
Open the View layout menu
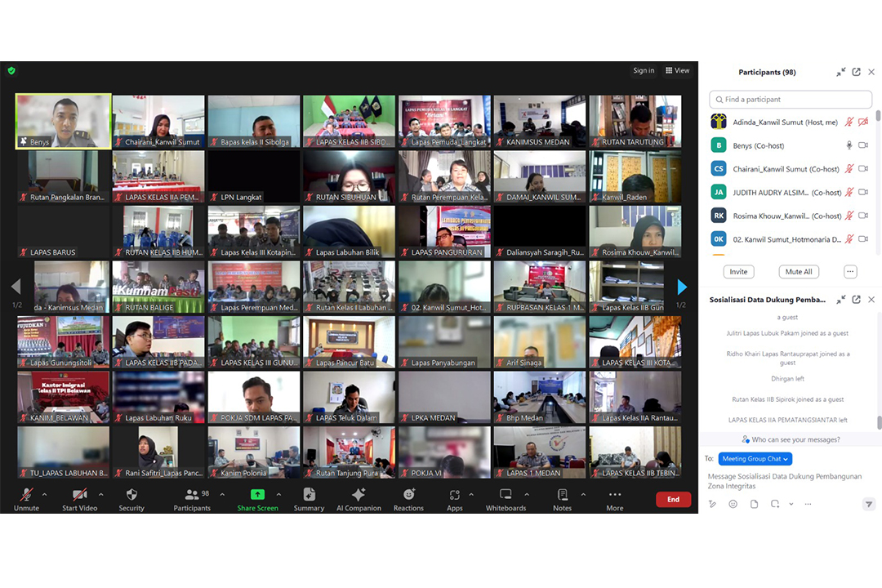[x=677, y=70]
